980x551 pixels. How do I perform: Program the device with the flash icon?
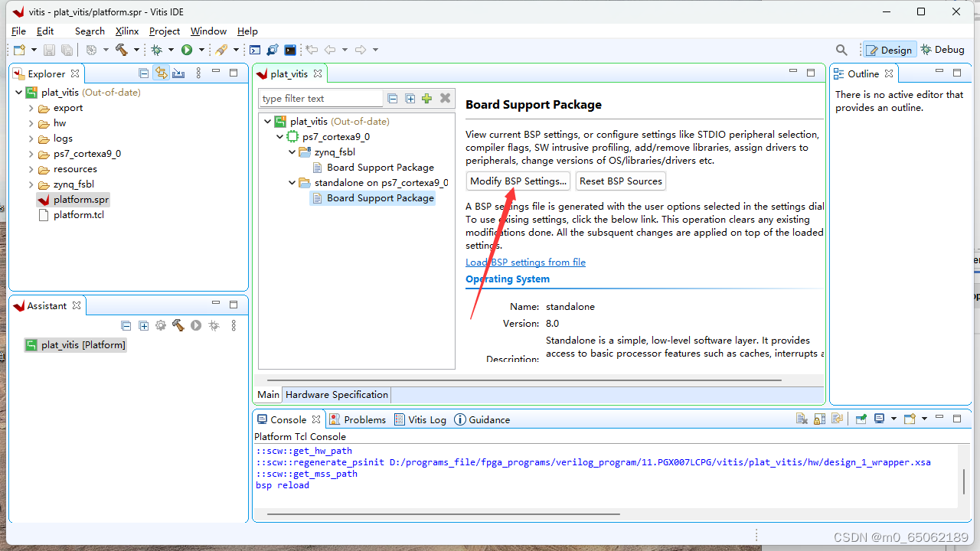coord(221,50)
